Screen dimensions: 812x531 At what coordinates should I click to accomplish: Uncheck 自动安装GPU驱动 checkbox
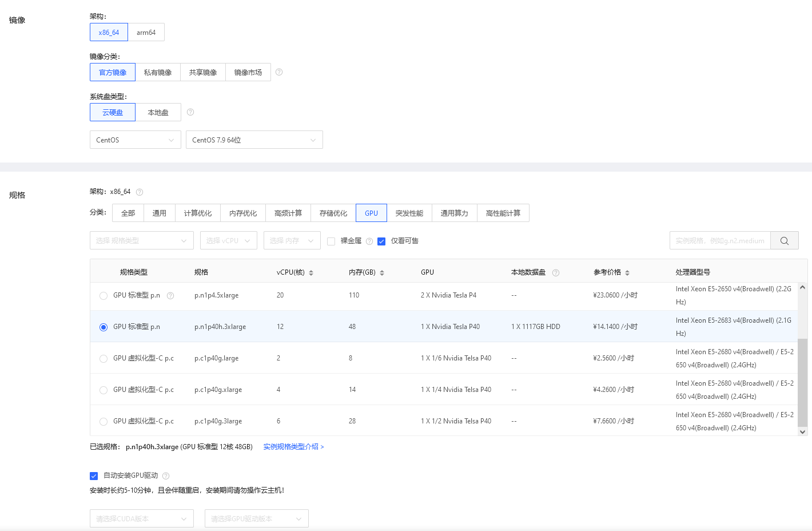pyautogui.click(x=94, y=476)
